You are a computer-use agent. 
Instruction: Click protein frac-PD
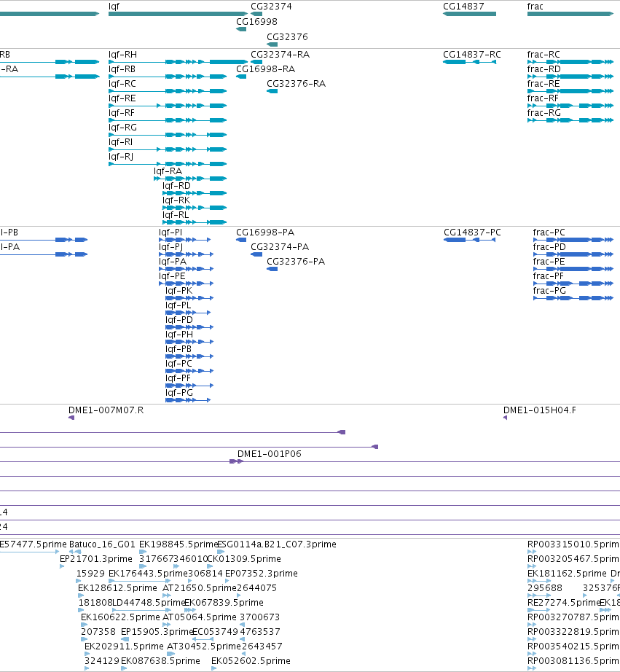(x=549, y=247)
